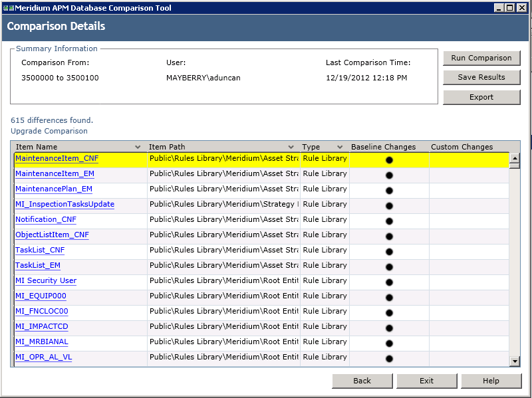532x398 pixels.
Task: Click the Notification_CNF link
Action: pos(46,219)
